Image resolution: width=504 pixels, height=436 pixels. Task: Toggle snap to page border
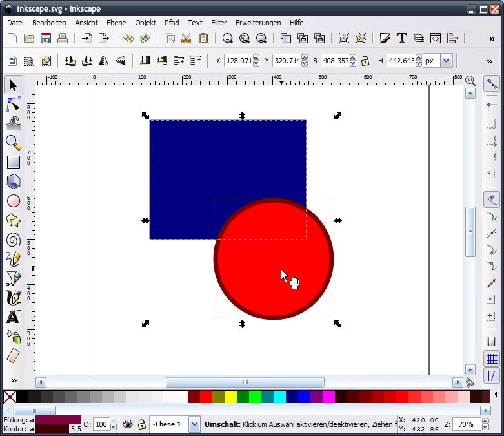(x=491, y=341)
